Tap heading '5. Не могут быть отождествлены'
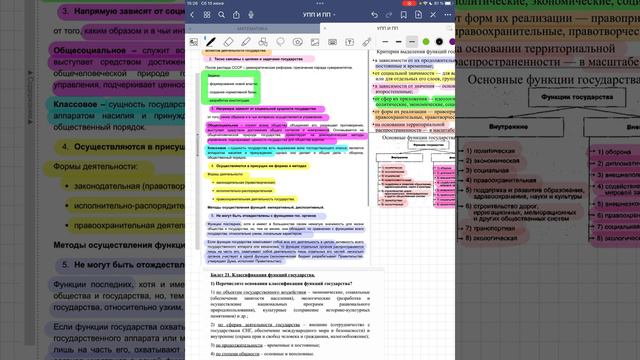 (x=267, y=216)
